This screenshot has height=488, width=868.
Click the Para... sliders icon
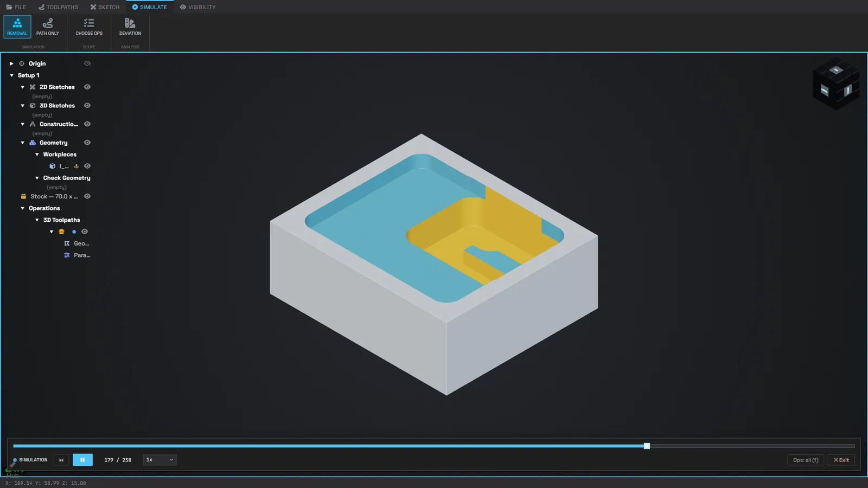(67, 255)
